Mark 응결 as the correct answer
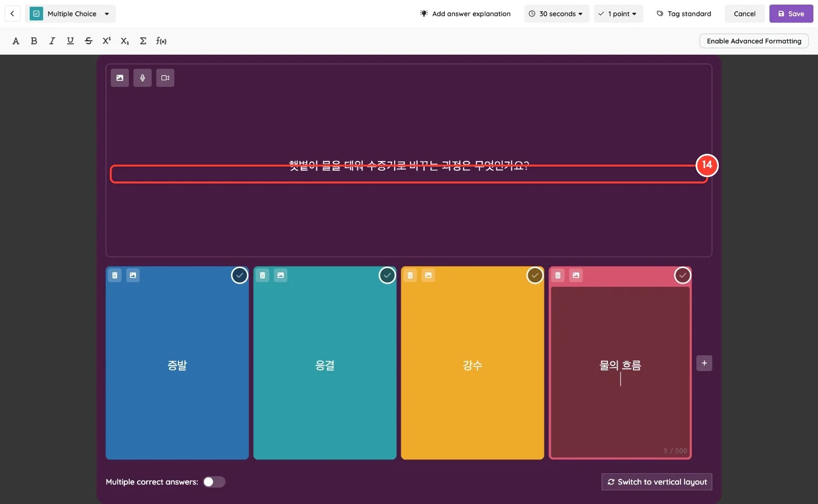The height and width of the screenshot is (504, 818). point(387,276)
